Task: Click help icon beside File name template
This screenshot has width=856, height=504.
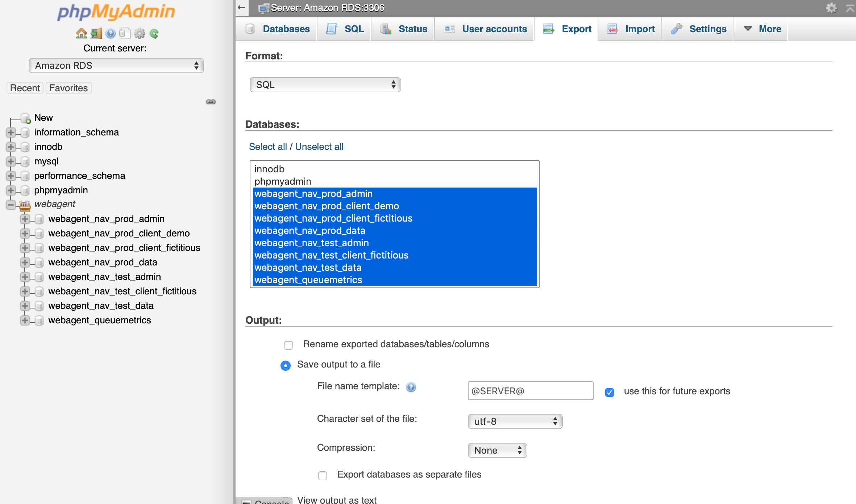Action: click(411, 387)
